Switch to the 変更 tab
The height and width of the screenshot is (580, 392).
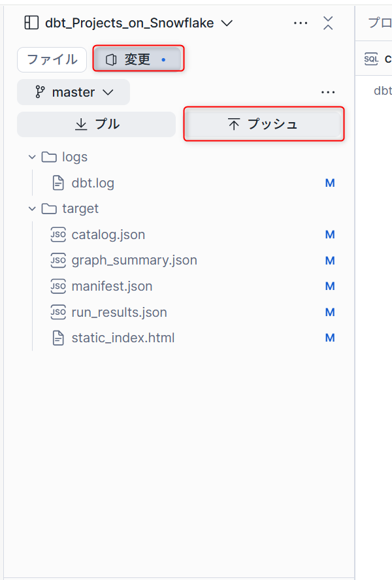pos(138,59)
